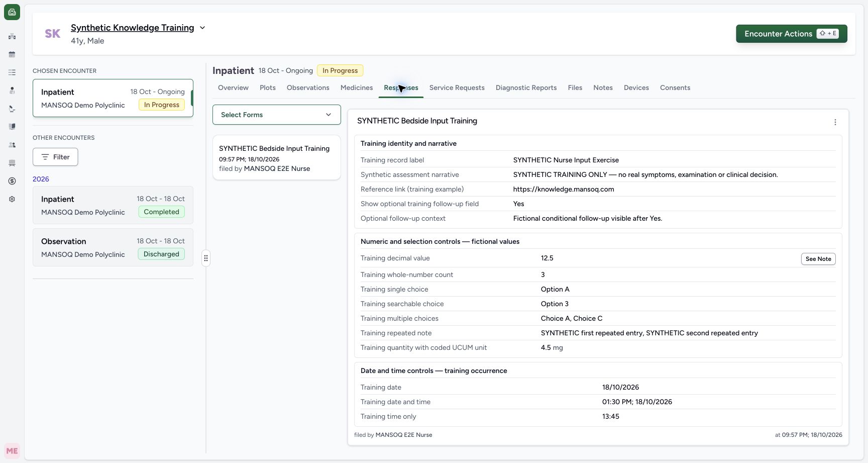Open the dollar billing sidebar icon
Image resolution: width=868 pixels, height=463 pixels.
[12, 181]
